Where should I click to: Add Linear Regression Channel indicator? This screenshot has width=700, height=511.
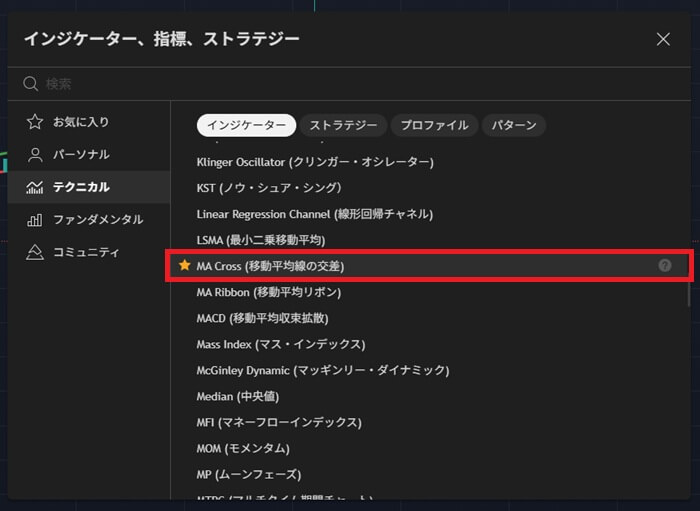pyautogui.click(x=429, y=214)
